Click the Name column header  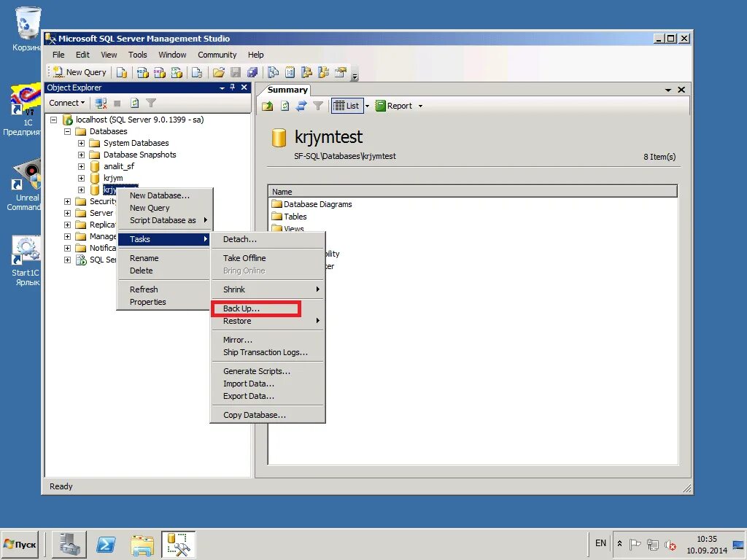click(473, 192)
